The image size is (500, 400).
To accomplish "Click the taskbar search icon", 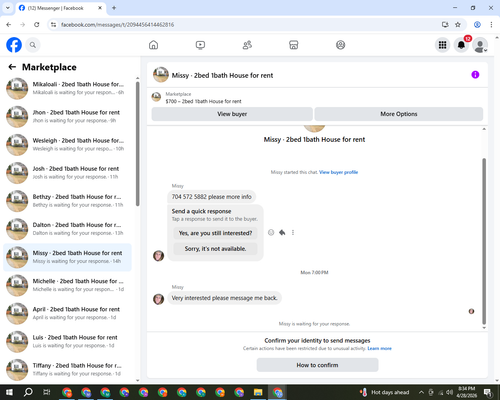I will tap(28, 392).
